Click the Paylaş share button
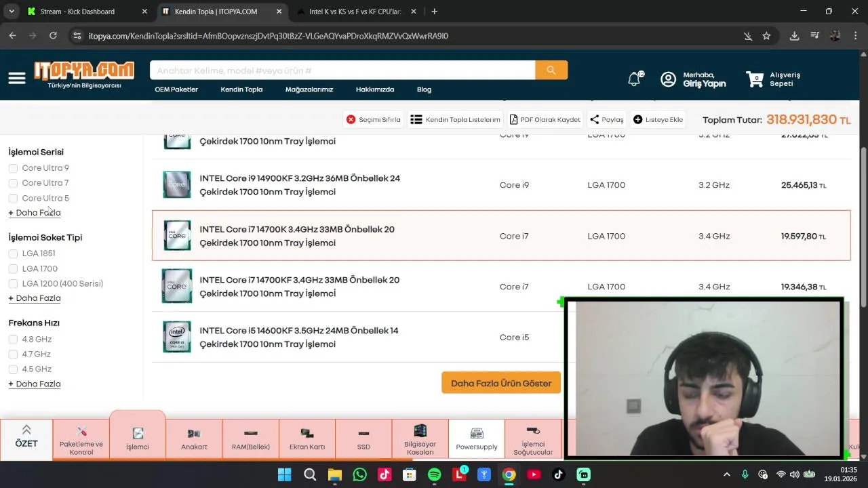This screenshot has height=488, width=868. 606,119
